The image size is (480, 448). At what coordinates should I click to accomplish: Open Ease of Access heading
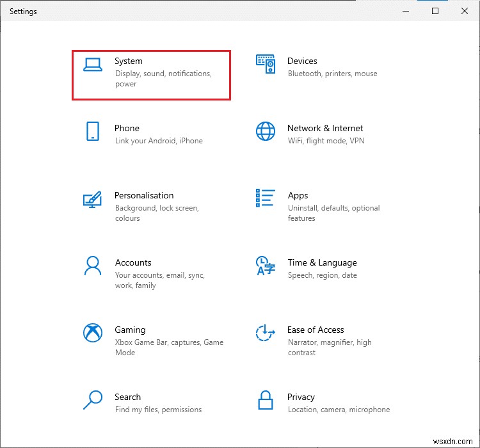(316, 330)
